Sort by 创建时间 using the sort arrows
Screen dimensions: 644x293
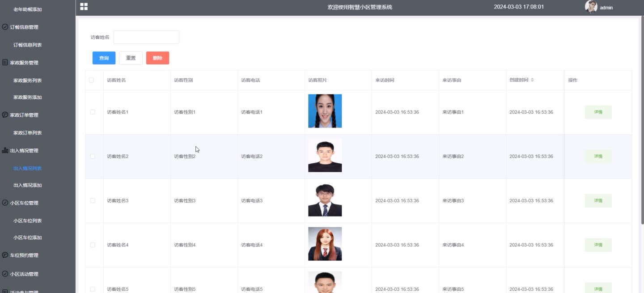[532, 80]
